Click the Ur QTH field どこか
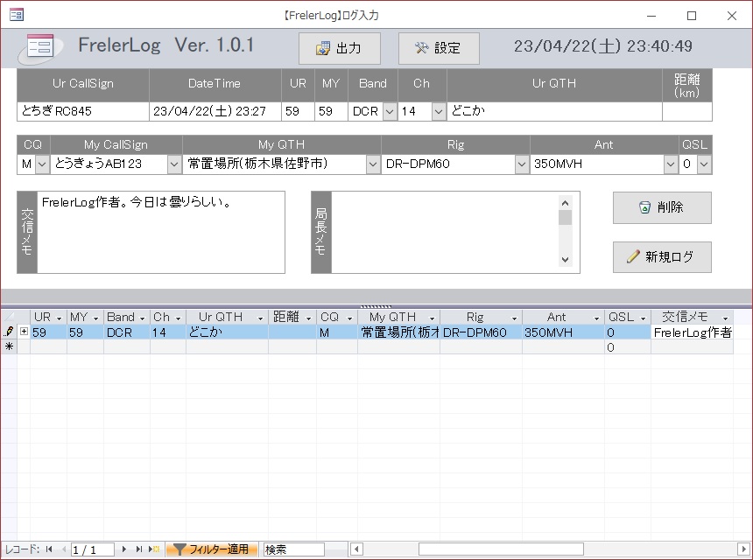Image resolution: width=753 pixels, height=560 pixels. click(x=554, y=111)
